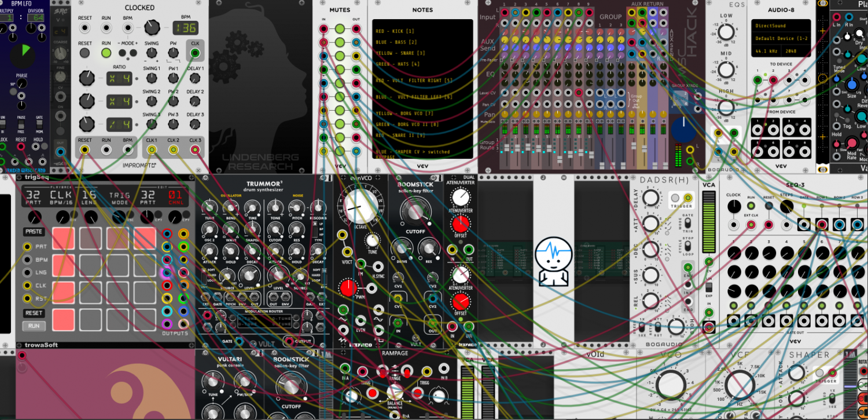Viewport: 868px width, 420px height.
Task: Toggle the first lit step pad on trigSeq
Action: [x=63, y=238]
